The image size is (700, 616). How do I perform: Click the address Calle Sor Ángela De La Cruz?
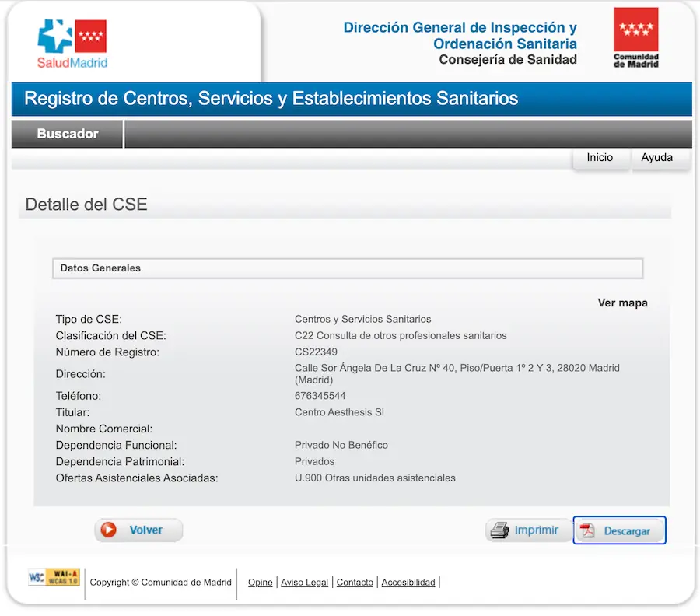click(457, 373)
